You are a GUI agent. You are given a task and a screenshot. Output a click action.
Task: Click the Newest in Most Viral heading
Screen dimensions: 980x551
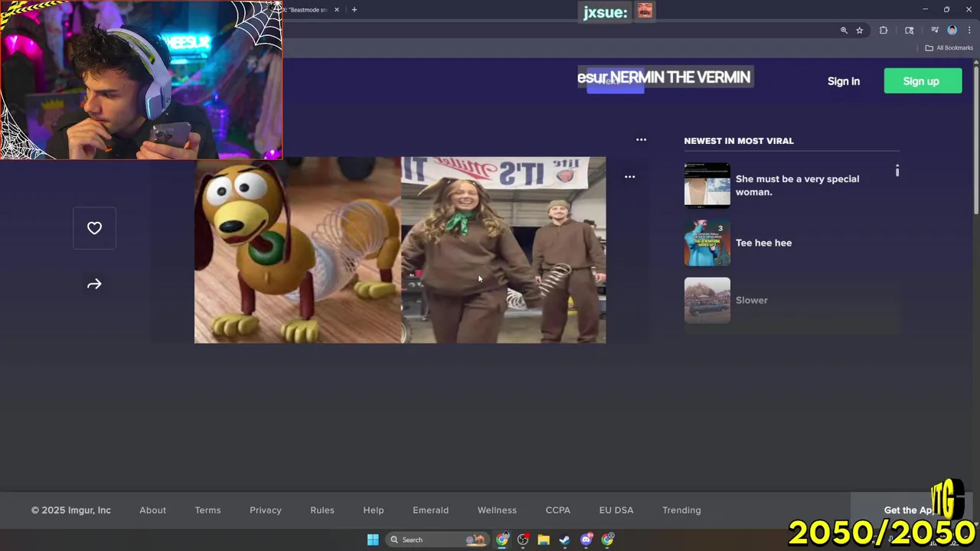coord(739,141)
